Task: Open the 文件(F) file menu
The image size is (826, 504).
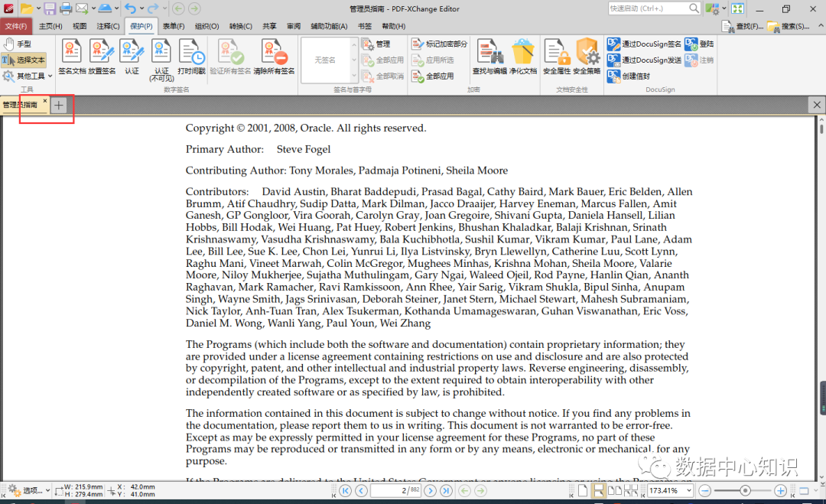Action: (16, 26)
